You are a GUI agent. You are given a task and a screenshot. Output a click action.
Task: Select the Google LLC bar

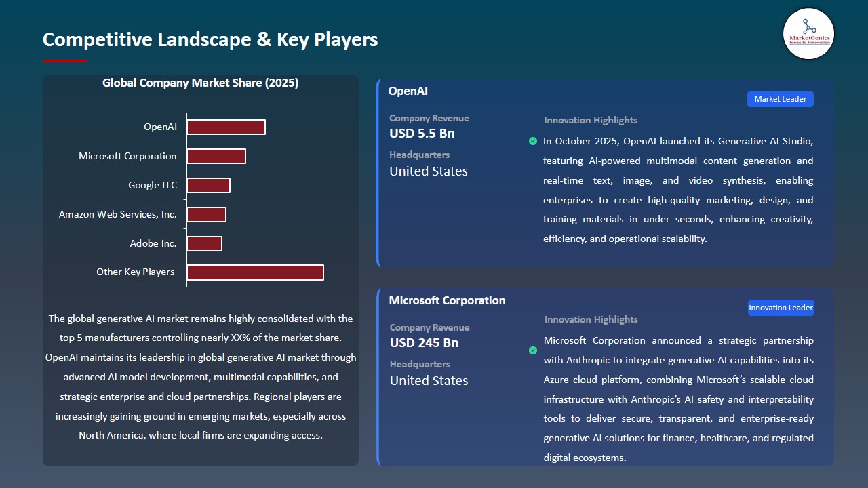tap(208, 185)
